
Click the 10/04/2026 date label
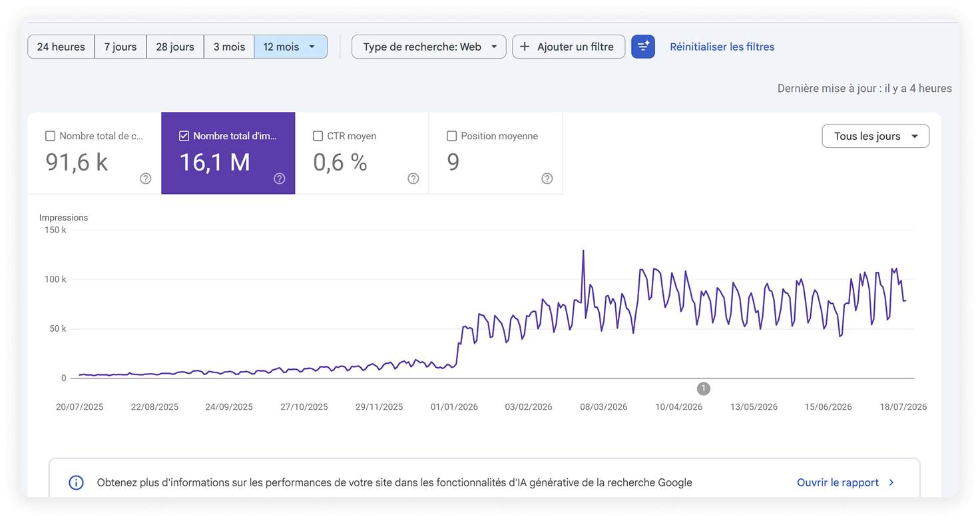[678, 406]
